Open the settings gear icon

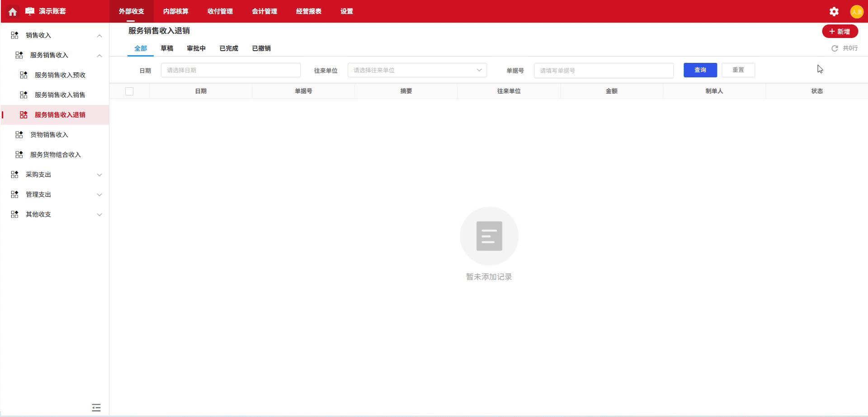click(834, 11)
